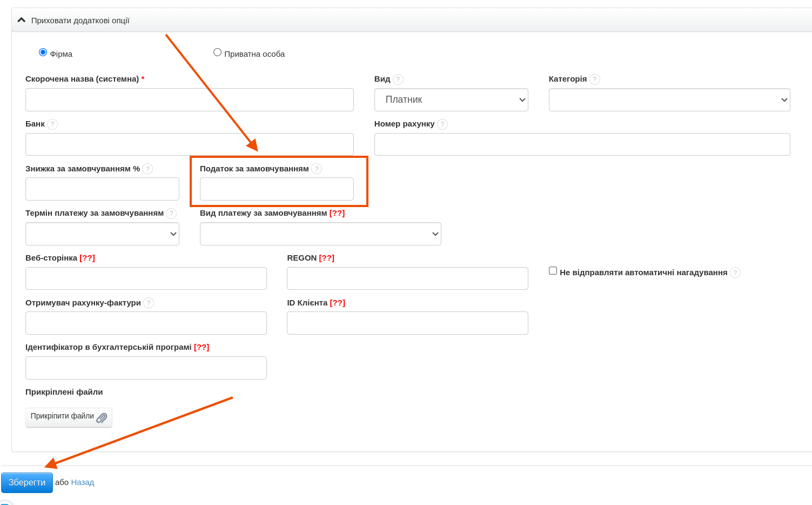Enable Не відправляти автоматичні нагадування checkbox
The height and width of the screenshot is (505, 812).
553,271
